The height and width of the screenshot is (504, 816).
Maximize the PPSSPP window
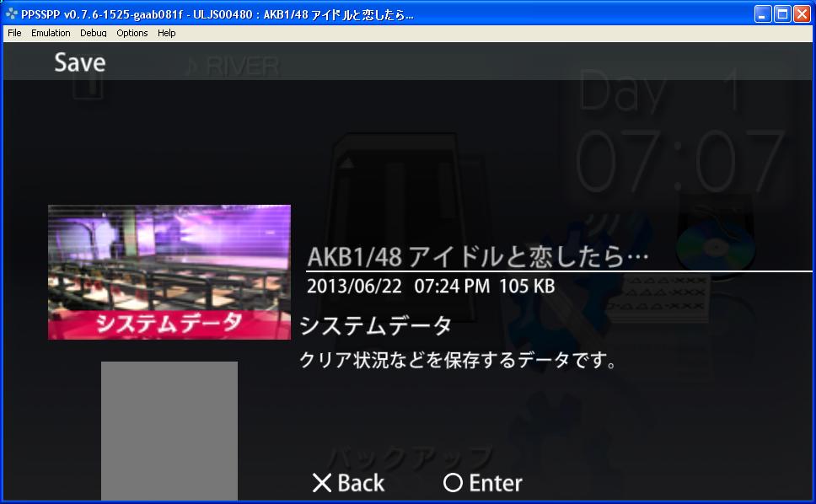point(782,14)
